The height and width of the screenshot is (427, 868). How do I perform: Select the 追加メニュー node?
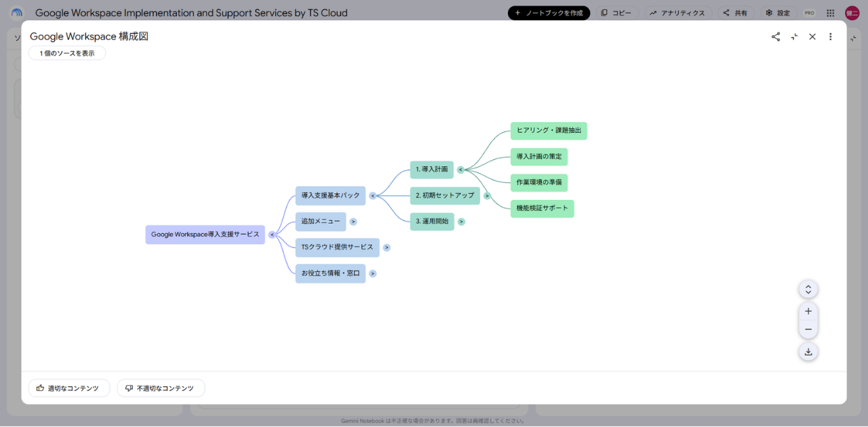coord(321,222)
